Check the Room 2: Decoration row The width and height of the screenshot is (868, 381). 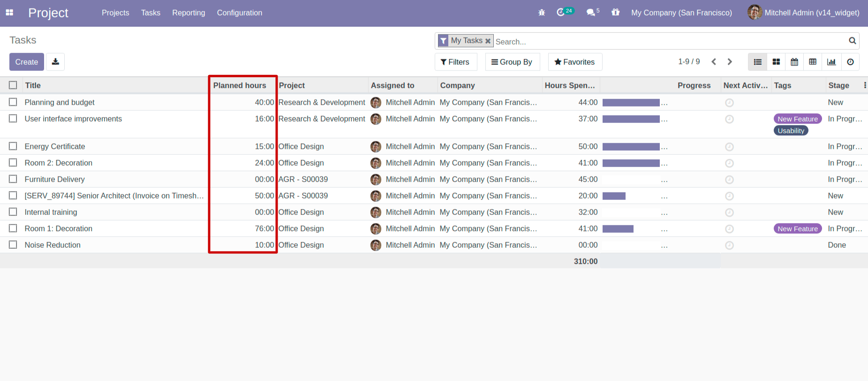click(13, 162)
